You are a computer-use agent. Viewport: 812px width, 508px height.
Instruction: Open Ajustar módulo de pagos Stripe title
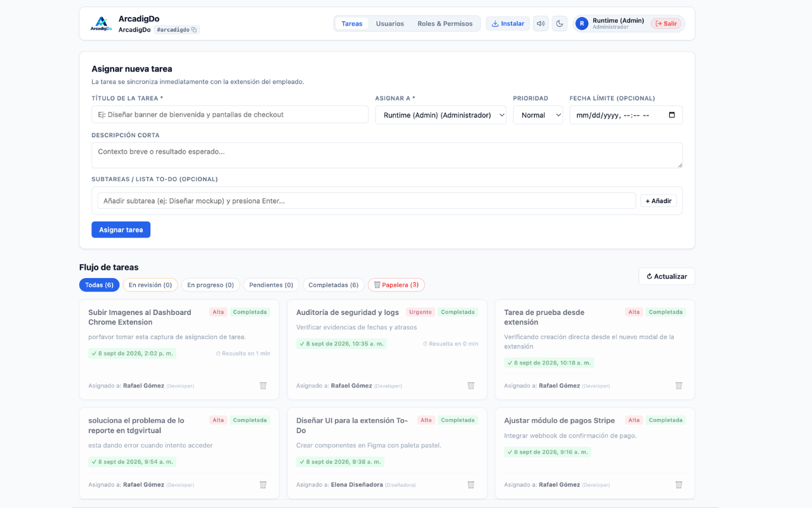(560, 420)
